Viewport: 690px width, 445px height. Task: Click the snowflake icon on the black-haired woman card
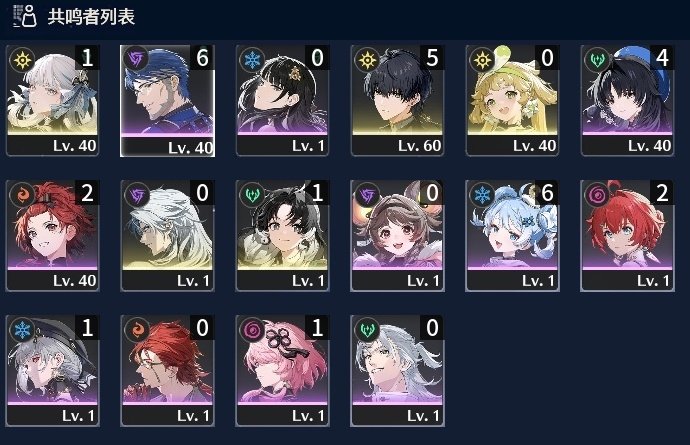coord(252,59)
